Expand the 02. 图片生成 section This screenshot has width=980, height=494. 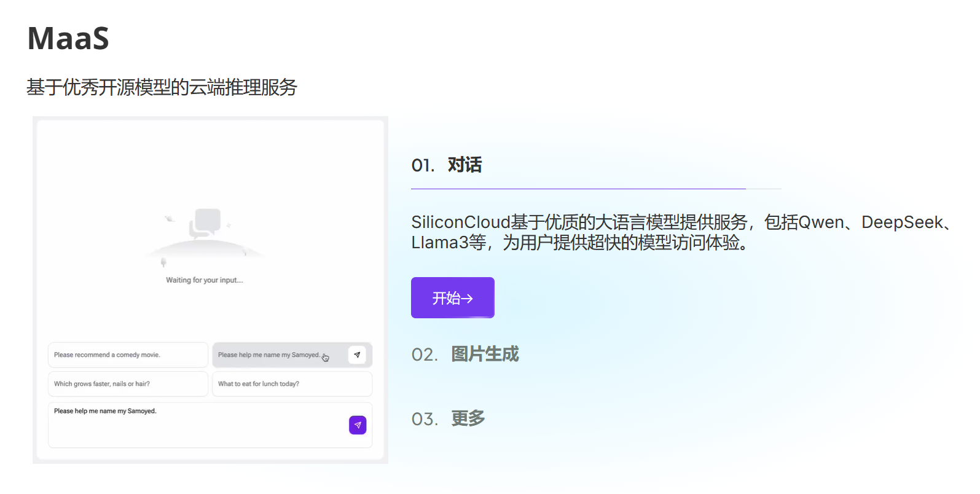[465, 355]
